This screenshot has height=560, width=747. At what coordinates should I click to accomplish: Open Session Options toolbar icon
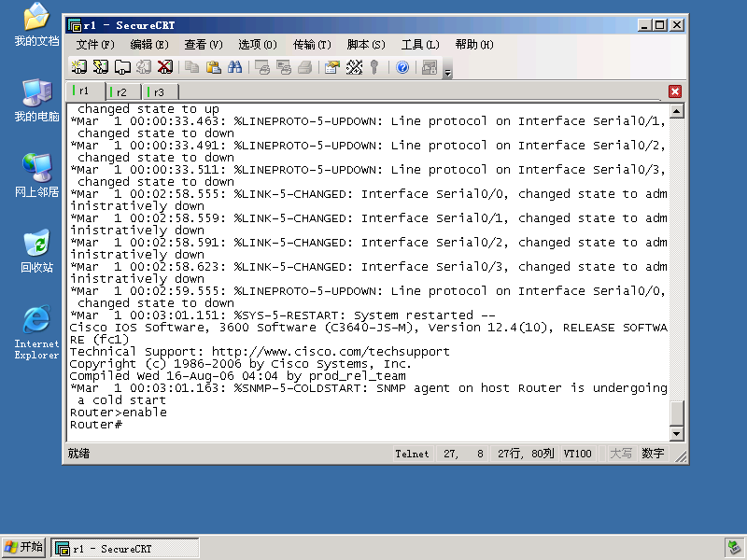click(332, 67)
